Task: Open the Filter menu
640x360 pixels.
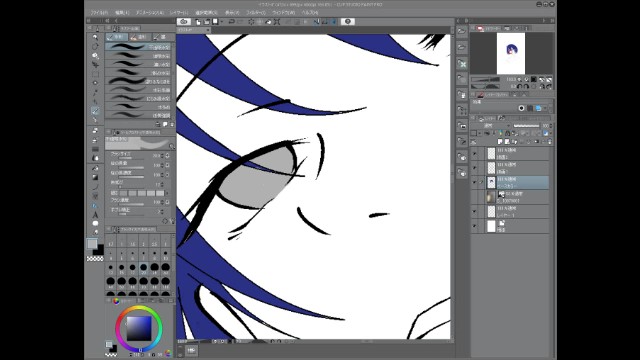Action: [x=256, y=13]
